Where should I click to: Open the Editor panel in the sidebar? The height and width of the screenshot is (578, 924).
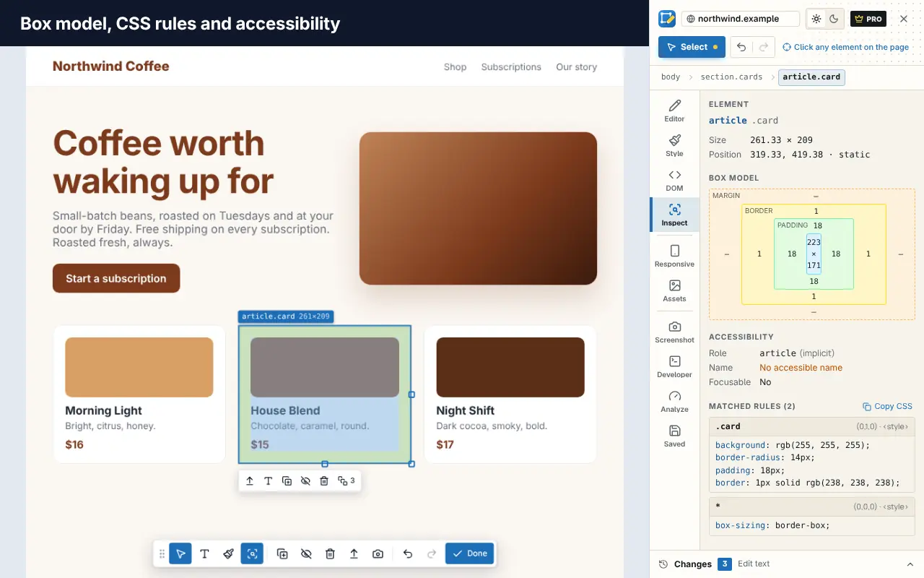674,111
